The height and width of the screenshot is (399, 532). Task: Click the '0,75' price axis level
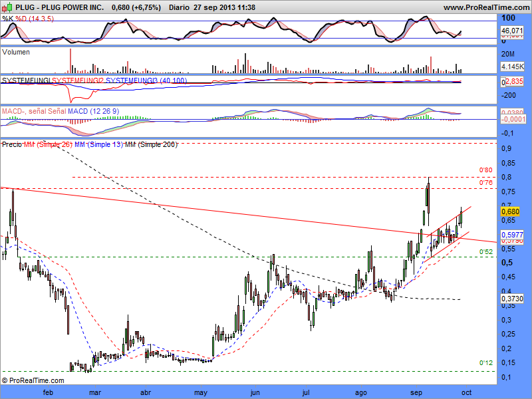[509, 192]
